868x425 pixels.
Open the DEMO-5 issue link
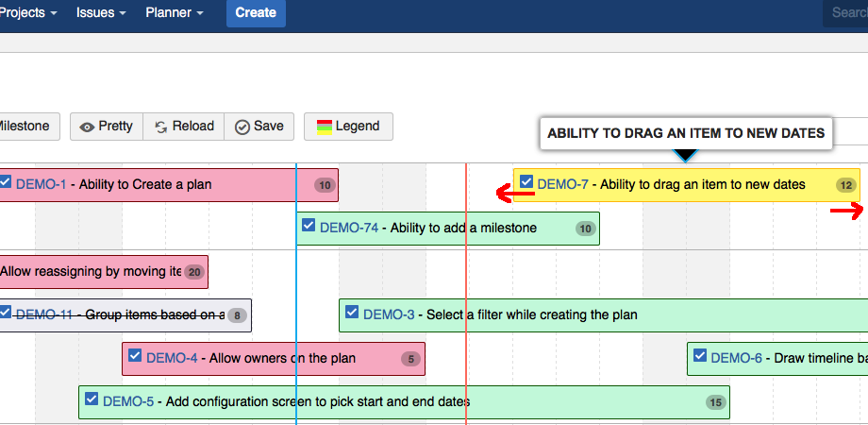pyautogui.click(x=128, y=401)
